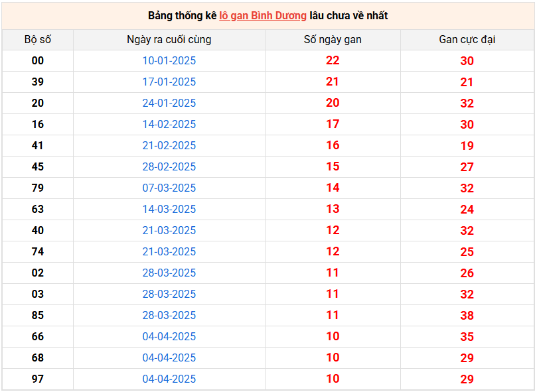Select number 00 in the Bộ số column
Image resolution: width=537 pixels, height=392 pixels.
[38, 60]
